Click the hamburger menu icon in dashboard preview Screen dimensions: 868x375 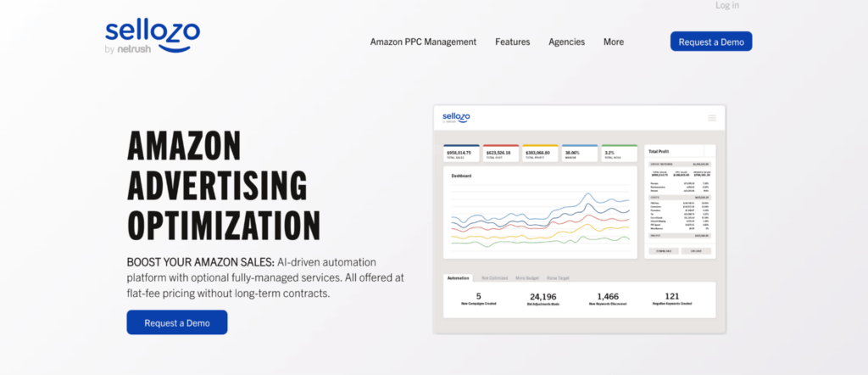pos(712,118)
